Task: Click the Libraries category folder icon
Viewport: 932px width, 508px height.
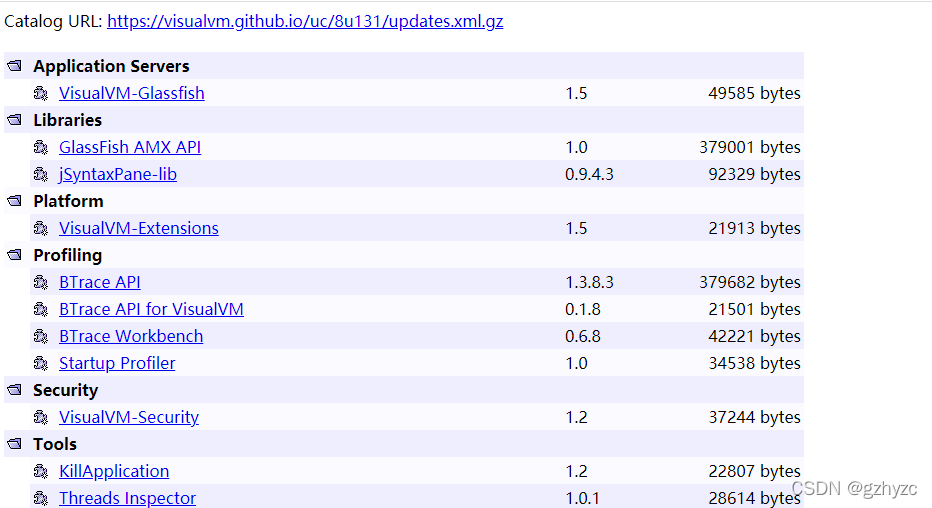Action: [14, 120]
